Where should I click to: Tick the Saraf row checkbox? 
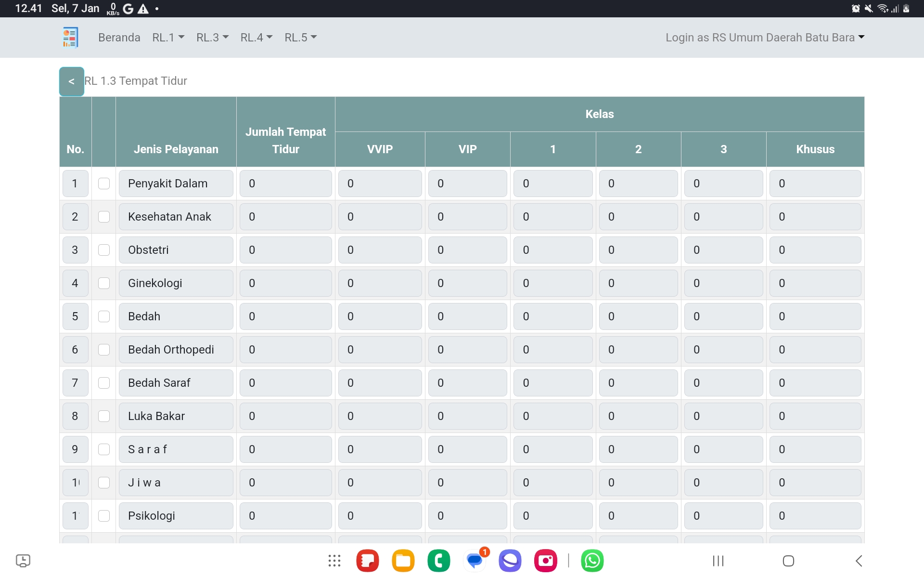pyautogui.click(x=104, y=449)
